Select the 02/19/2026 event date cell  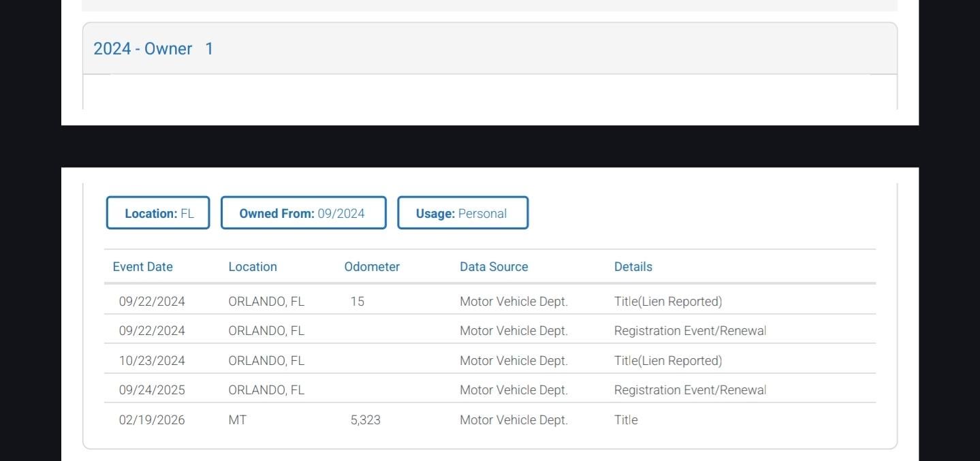pos(152,420)
